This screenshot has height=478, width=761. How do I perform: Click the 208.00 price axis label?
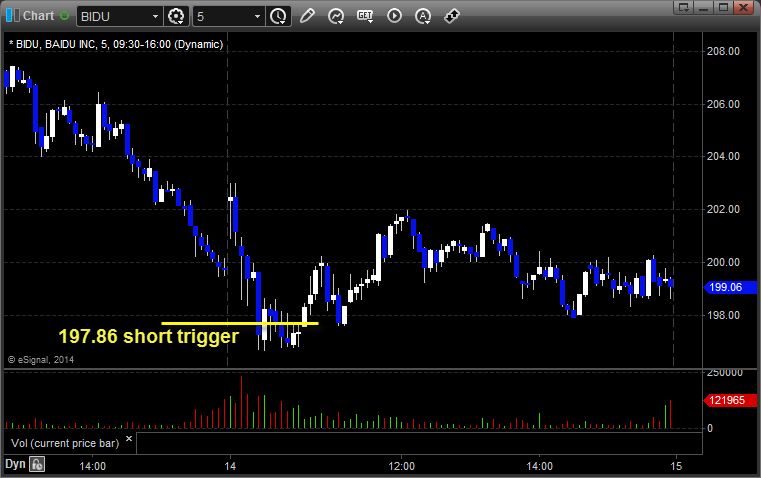(723, 51)
